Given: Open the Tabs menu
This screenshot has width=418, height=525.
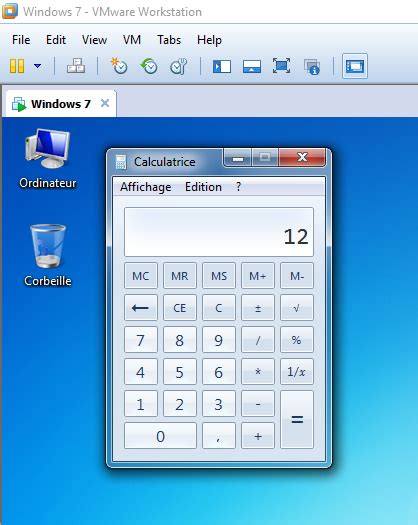Looking at the screenshot, I should 169,40.
